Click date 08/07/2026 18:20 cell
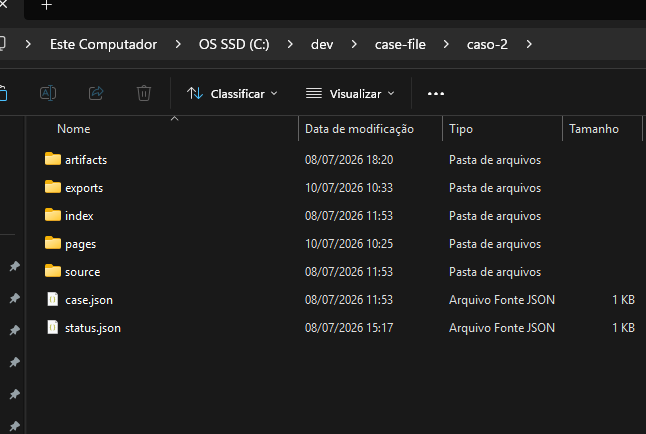646x434 pixels. [x=349, y=160]
